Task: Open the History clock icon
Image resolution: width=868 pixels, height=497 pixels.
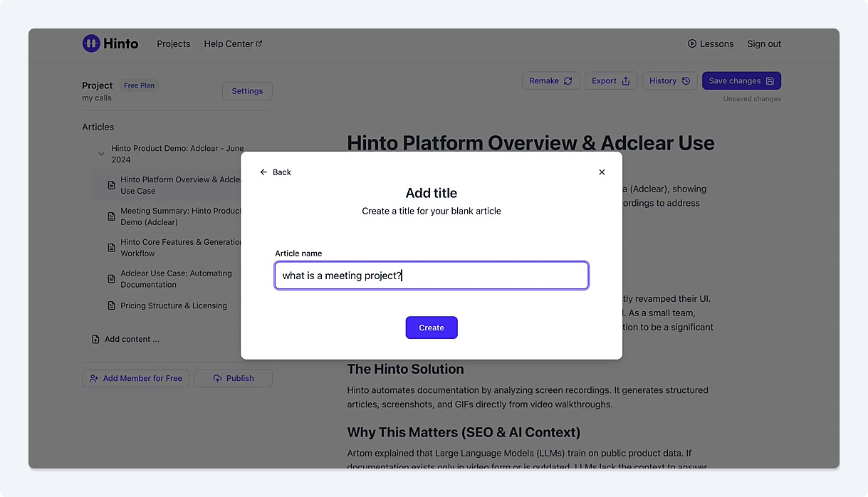Action: tap(686, 81)
